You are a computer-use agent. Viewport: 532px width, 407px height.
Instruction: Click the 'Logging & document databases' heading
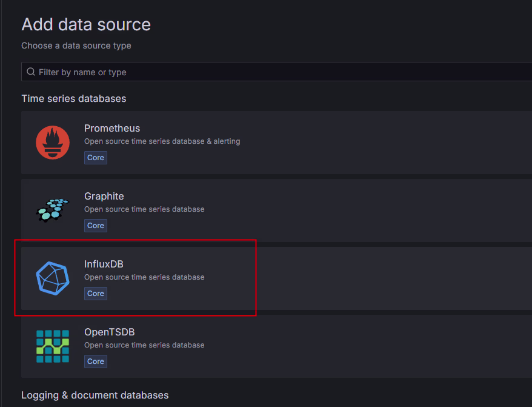[x=95, y=395]
